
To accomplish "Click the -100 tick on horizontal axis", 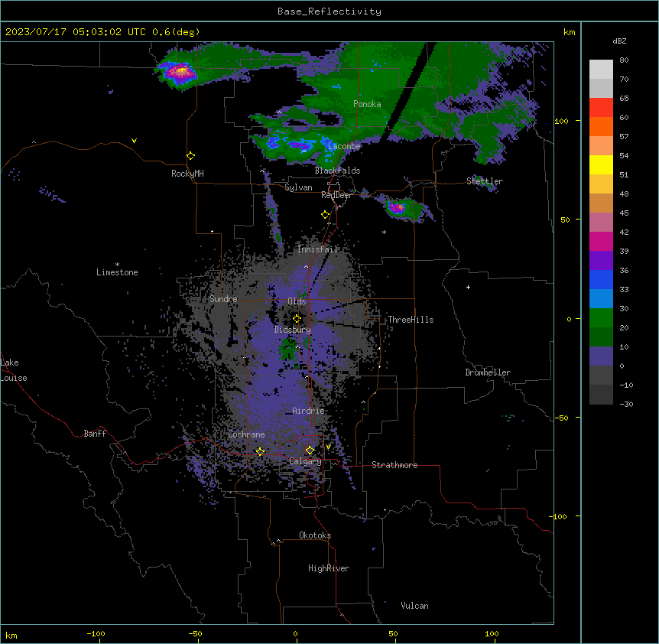I will [96, 633].
